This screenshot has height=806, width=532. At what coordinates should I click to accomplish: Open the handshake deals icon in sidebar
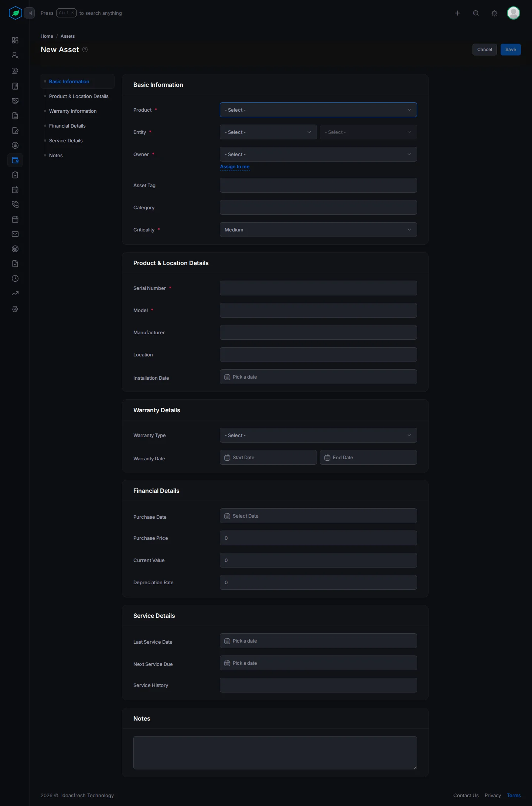15,101
